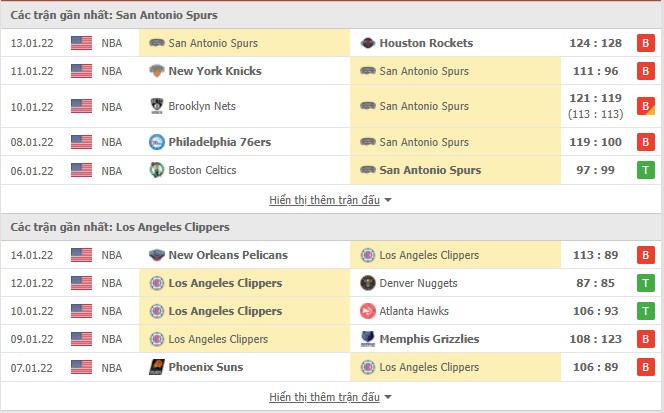Click red B badge for Pelicans-Clippers game
Image resolution: width=664 pixels, height=413 pixels.
(646, 255)
